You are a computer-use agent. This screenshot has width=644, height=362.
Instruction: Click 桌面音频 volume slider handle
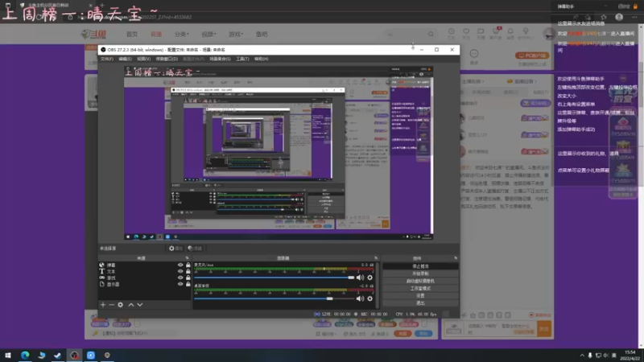(x=330, y=298)
